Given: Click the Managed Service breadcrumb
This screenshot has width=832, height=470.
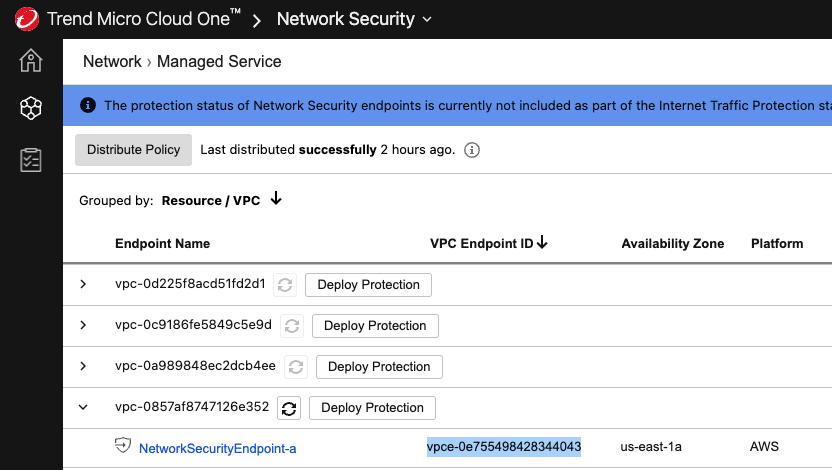Looking at the screenshot, I should click(219, 62).
